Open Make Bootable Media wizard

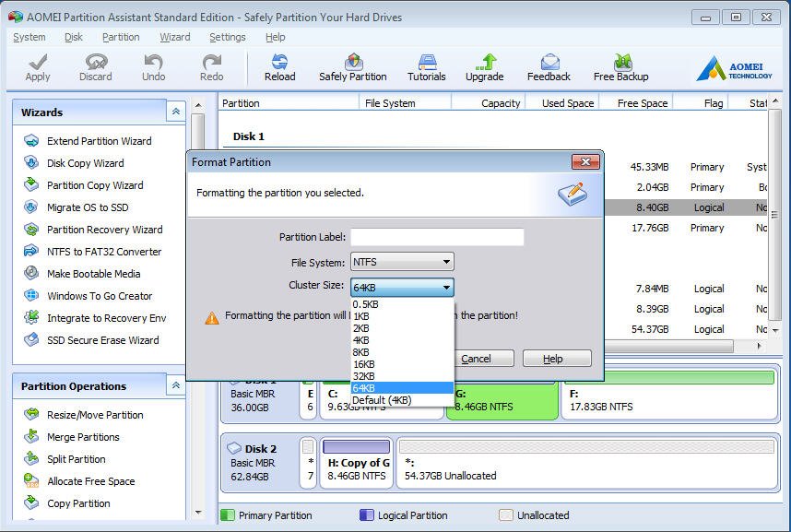(82, 274)
